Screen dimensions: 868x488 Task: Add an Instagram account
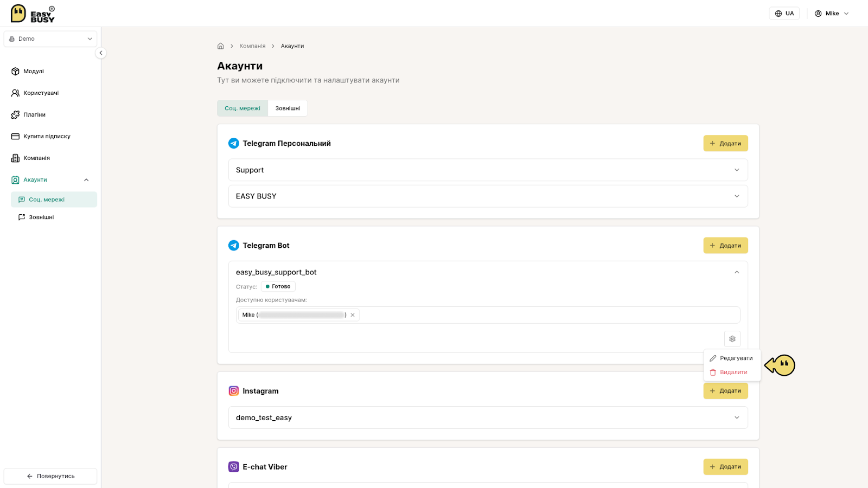coord(725,391)
